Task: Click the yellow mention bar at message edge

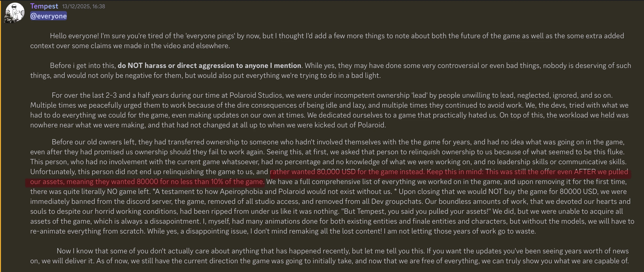Action: pos(0,136)
